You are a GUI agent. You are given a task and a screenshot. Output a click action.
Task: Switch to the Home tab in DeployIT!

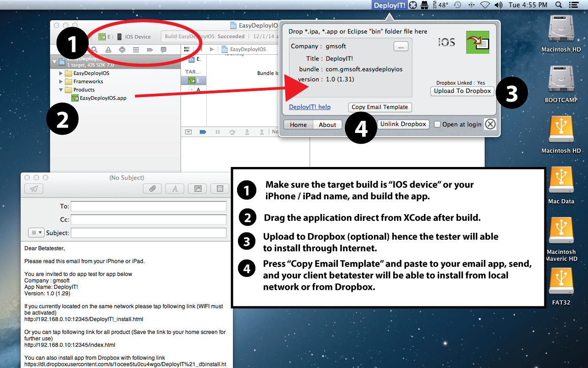tap(298, 125)
